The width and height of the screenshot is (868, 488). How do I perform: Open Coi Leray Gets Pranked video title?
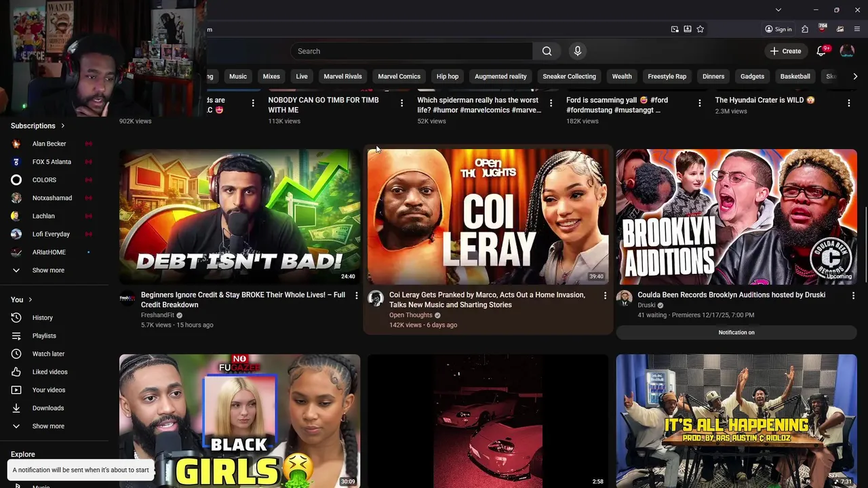pyautogui.click(x=487, y=300)
